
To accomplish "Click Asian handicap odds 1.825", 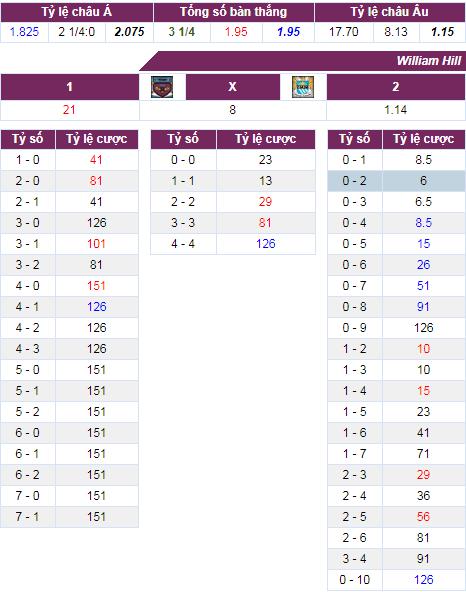I will [x=25, y=32].
